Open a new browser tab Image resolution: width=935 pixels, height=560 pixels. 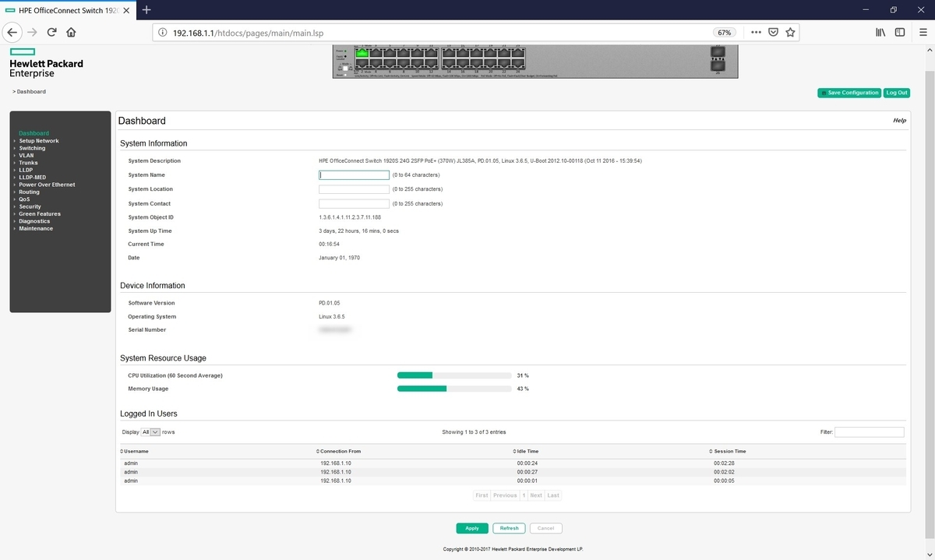tap(146, 9)
